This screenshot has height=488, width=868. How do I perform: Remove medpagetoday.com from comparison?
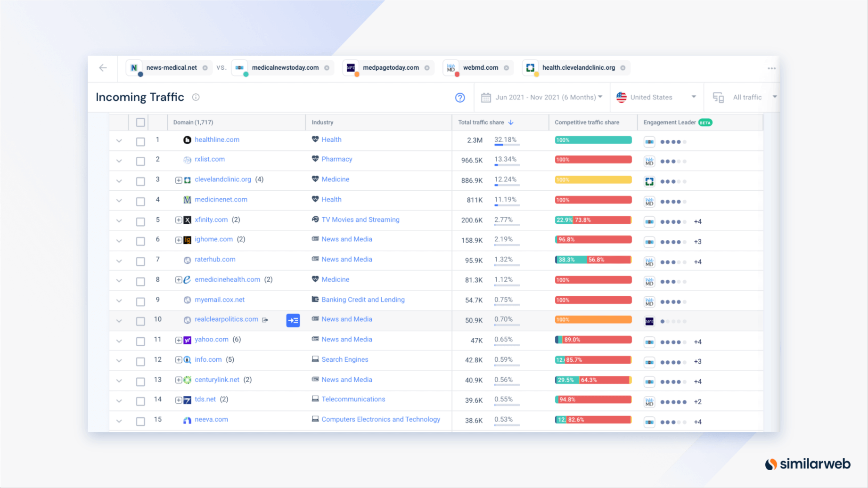point(427,68)
